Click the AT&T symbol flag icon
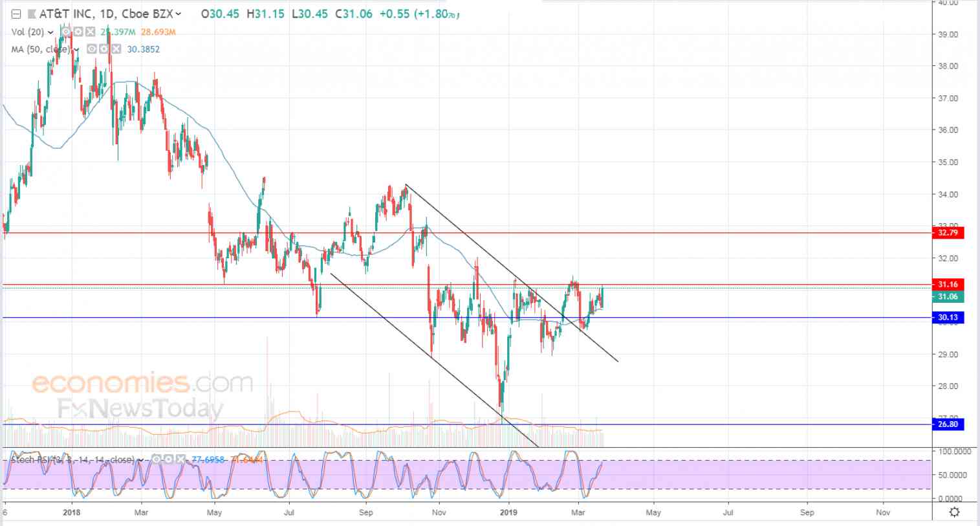 (x=31, y=14)
